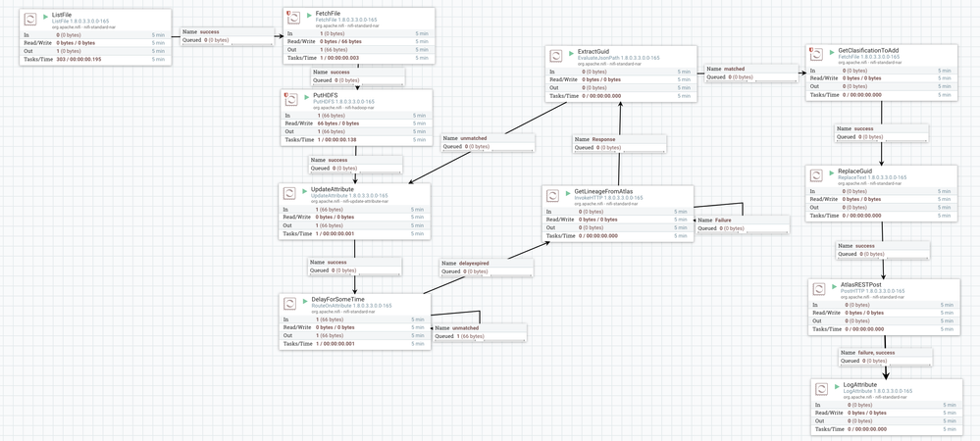Click the DelayForSomeTime title text

[337, 299]
